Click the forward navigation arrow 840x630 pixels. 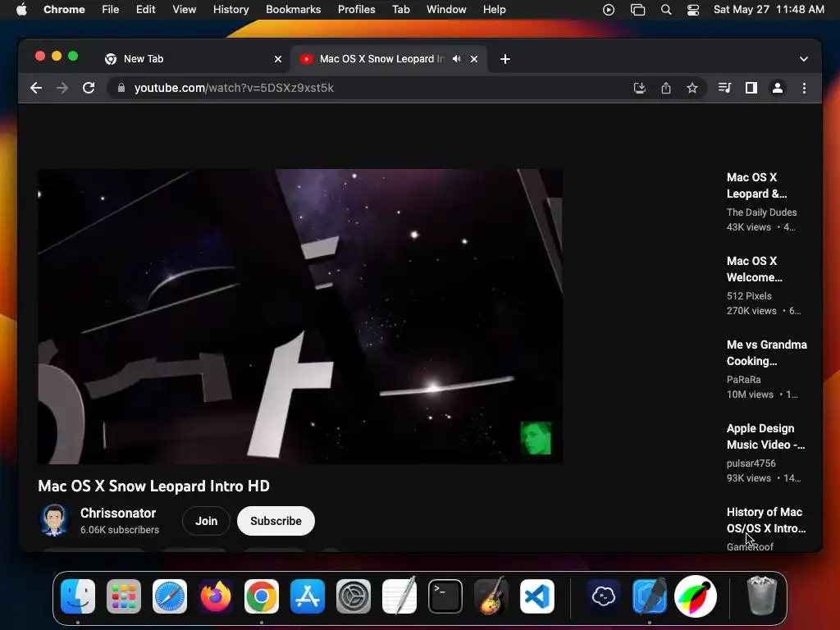click(62, 88)
